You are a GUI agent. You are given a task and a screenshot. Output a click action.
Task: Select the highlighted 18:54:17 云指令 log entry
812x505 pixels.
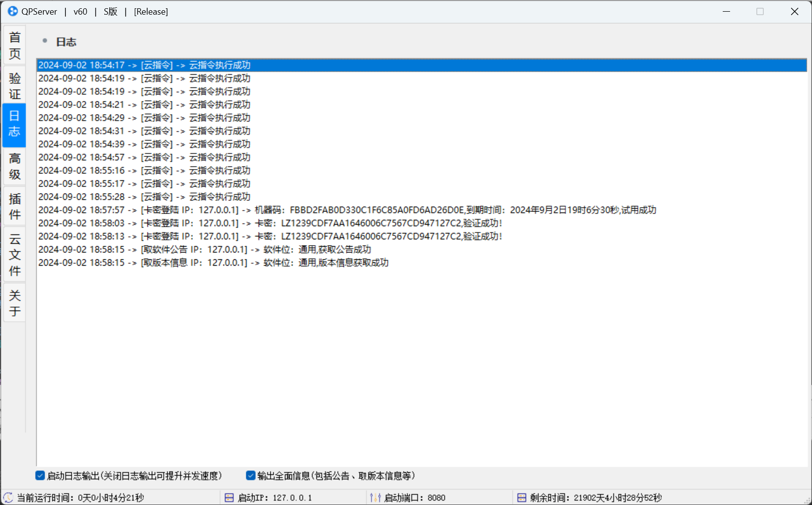coord(144,65)
